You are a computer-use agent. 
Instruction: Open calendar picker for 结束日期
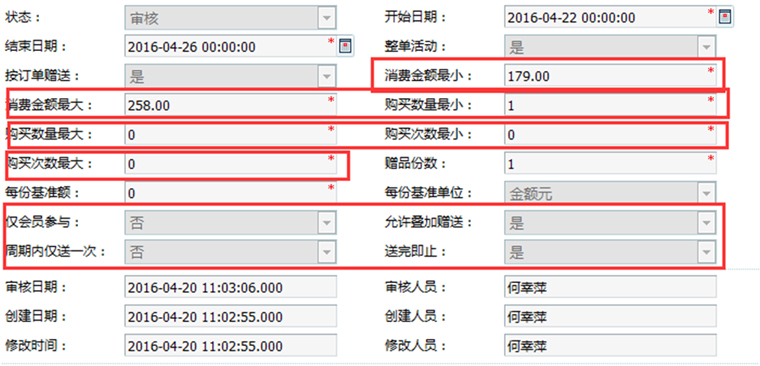346,46
